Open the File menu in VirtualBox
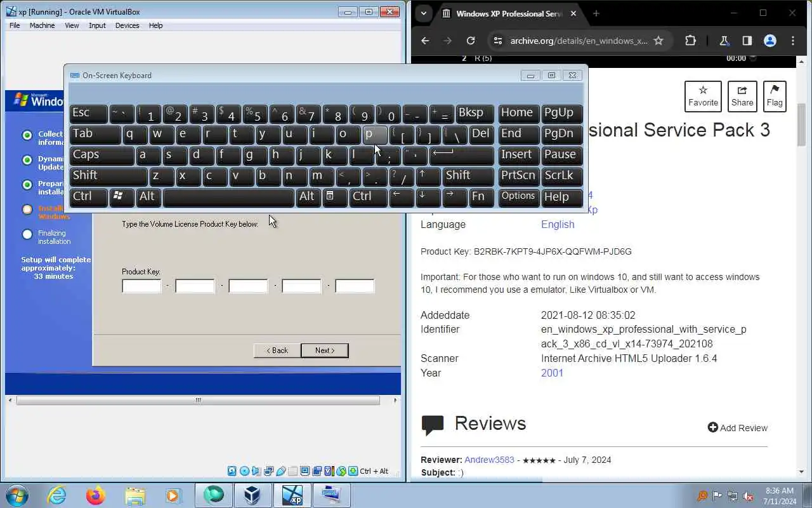 15,25
